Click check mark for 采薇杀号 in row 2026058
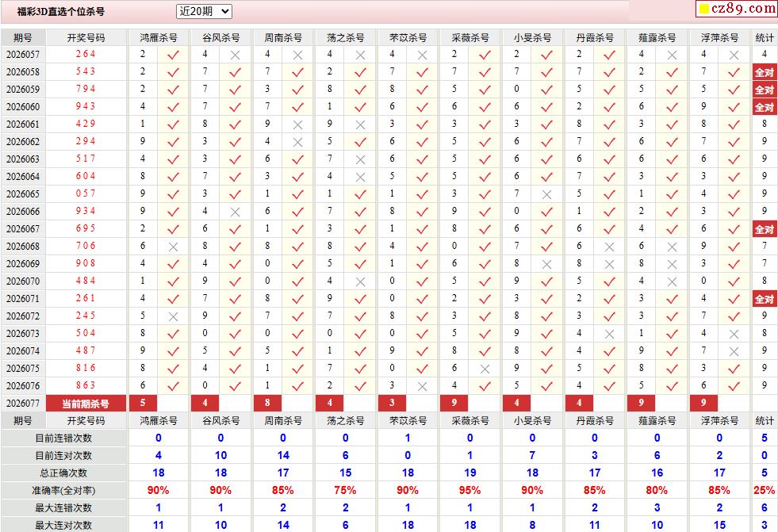Image resolution: width=778 pixels, height=532 pixels. 485,72
